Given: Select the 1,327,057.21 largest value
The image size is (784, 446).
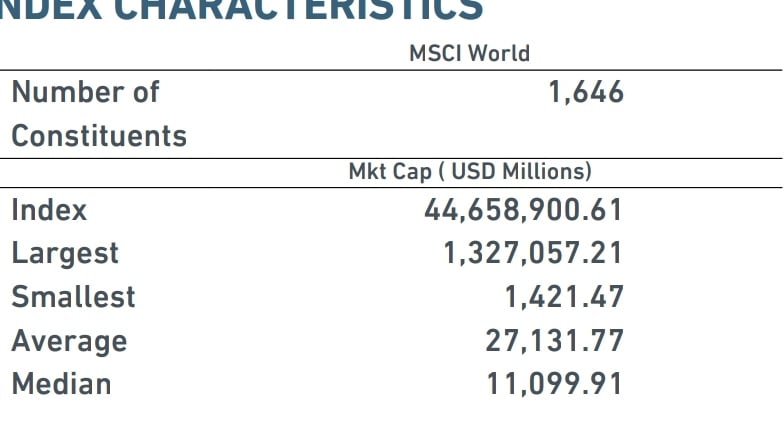Looking at the screenshot, I should click(x=534, y=253).
